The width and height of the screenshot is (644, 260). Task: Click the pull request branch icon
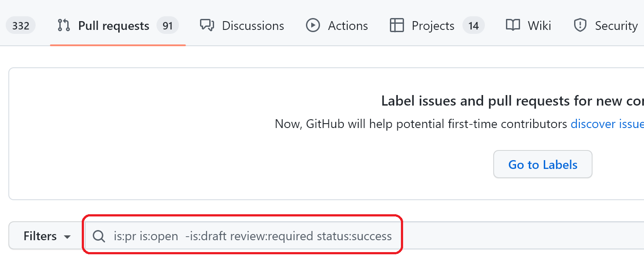[x=64, y=26]
